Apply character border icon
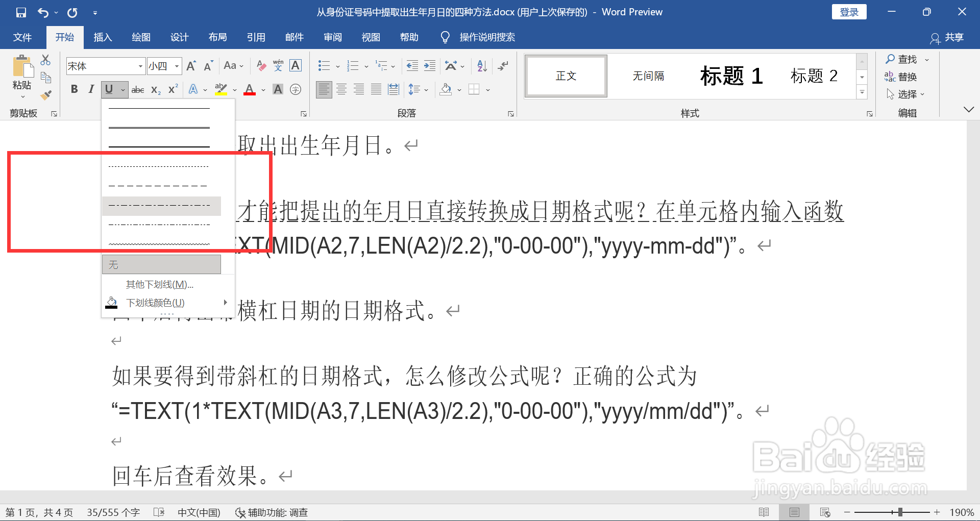The height and width of the screenshot is (521, 980). click(x=296, y=65)
